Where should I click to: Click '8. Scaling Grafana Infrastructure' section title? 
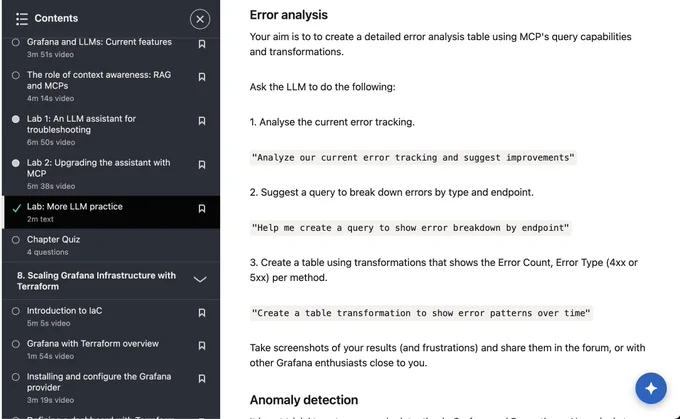(x=96, y=281)
